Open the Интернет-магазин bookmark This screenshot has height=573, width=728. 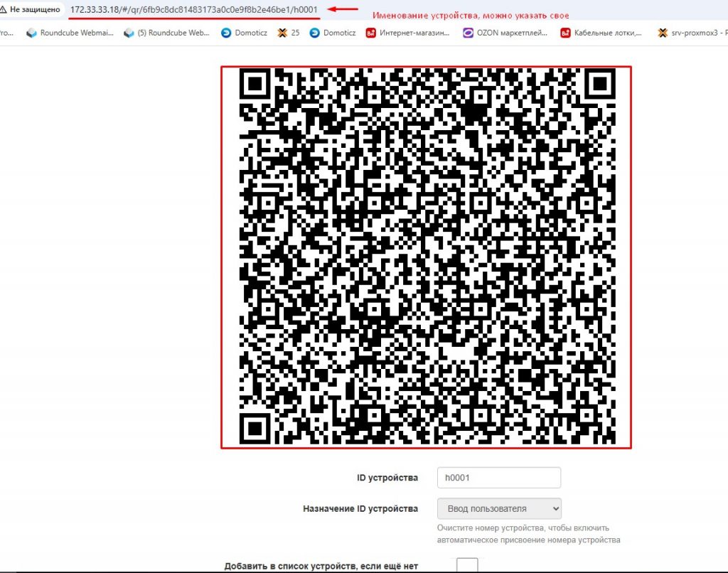click(407, 33)
